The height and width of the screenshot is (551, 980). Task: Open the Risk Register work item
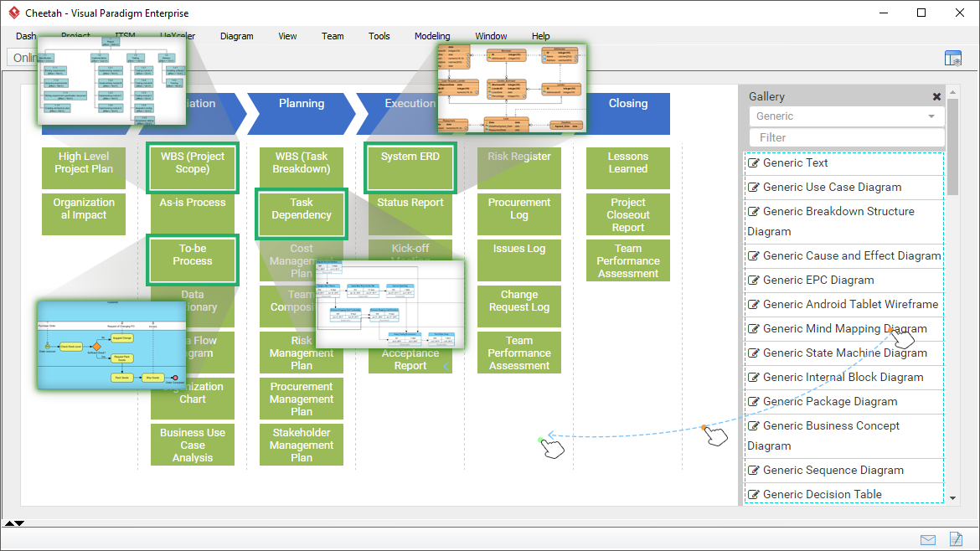(x=519, y=168)
